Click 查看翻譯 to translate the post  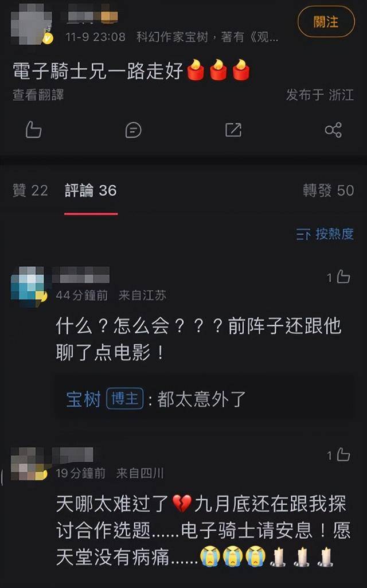tap(38, 95)
